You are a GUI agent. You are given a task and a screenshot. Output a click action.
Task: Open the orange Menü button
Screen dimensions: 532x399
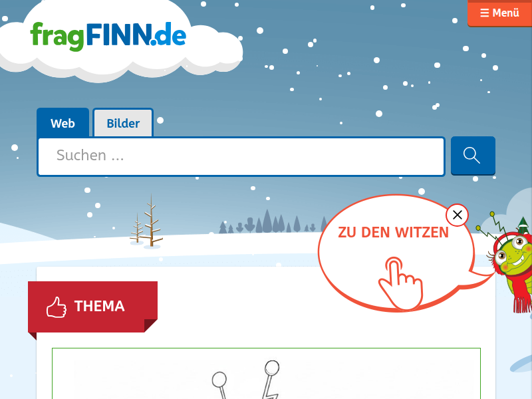(x=499, y=13)
